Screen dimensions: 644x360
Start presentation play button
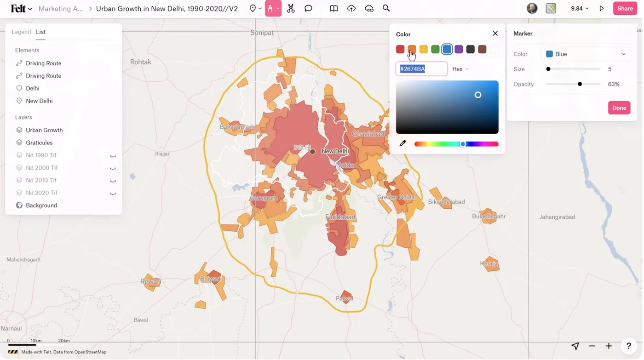tap(602, 8)
